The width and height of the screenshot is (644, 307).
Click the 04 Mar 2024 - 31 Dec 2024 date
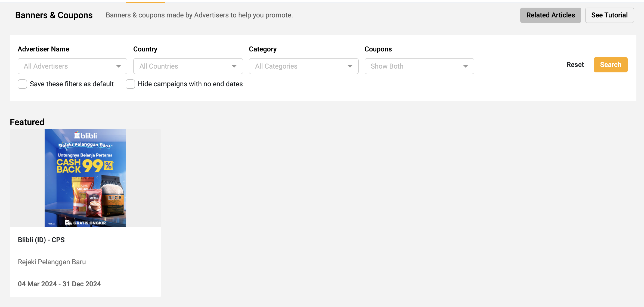(x=59, y=284)
